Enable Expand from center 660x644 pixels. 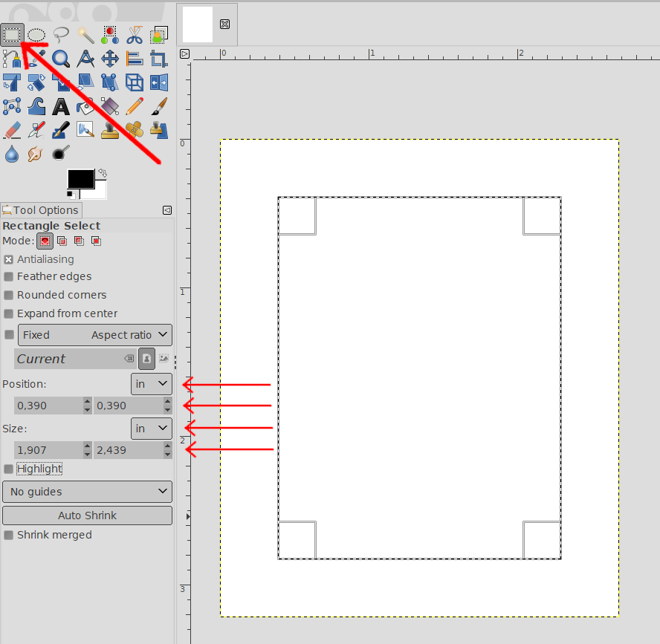click(8, 313)
